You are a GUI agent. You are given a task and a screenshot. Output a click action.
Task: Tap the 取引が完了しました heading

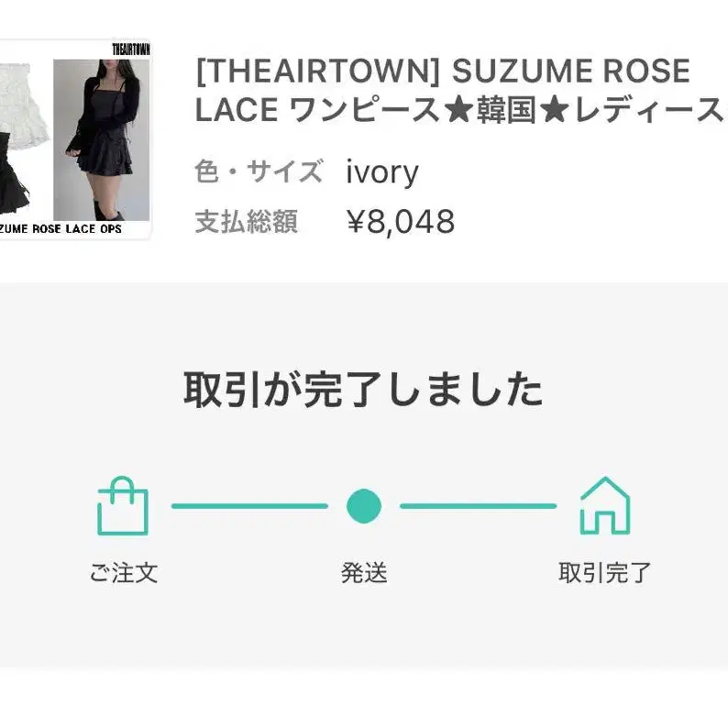pos(364,391)
